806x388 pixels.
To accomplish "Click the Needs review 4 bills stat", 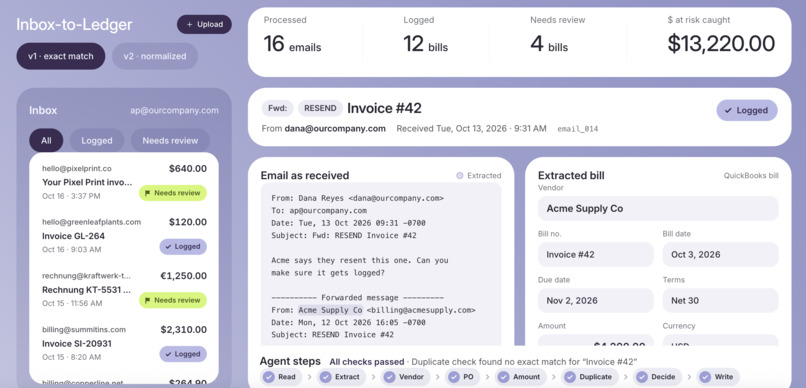I will [x=558, y=36].
